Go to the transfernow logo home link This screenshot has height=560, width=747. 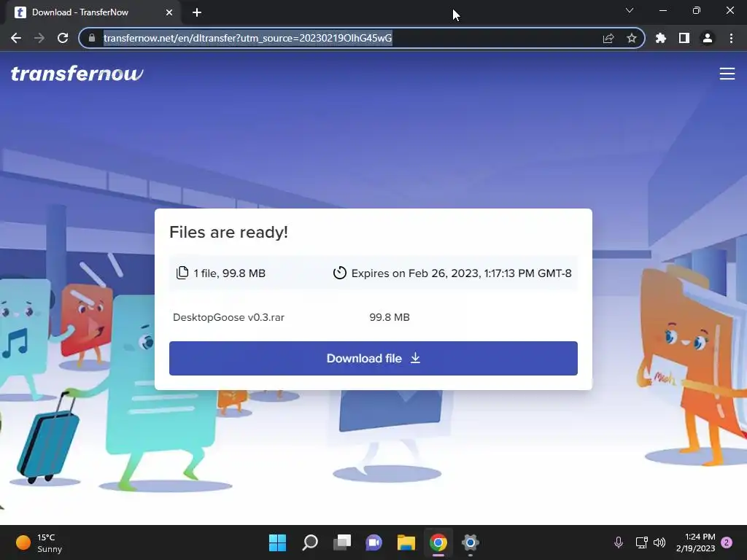pyautogui.click(x=77, y=74)
